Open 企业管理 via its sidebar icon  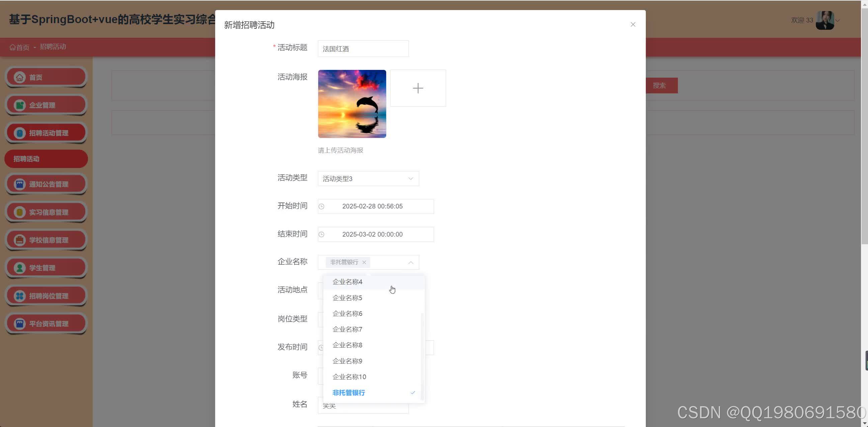pos(20,105)
